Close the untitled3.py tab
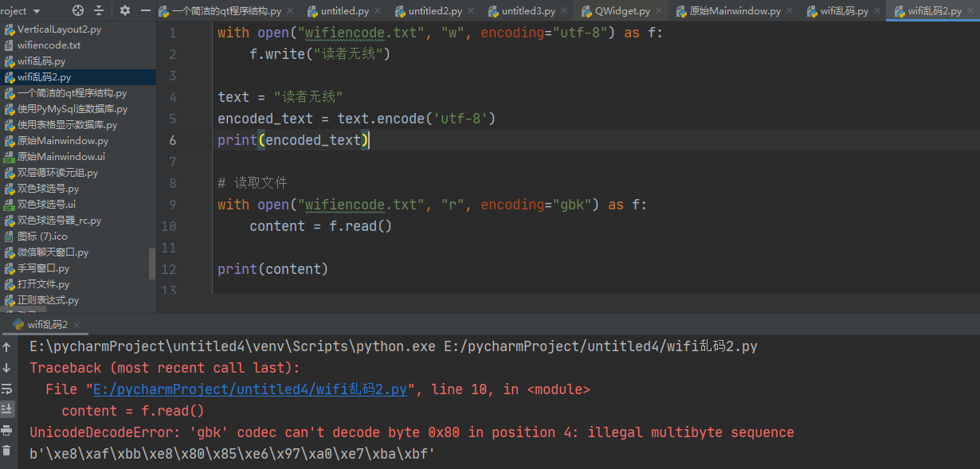 click(563, 11)
